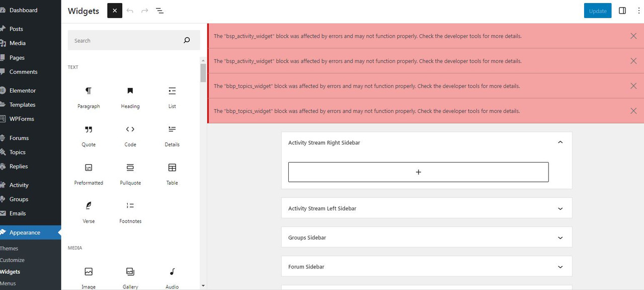Expand the Activity Stream Left Sidebar area

(x=560, y=208)
